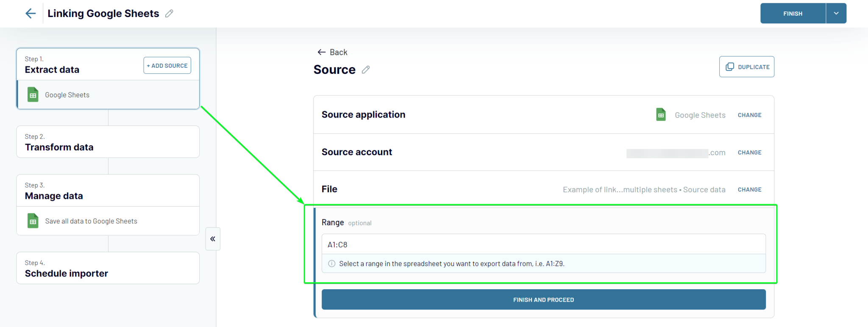Click the info icon under Range field

pos(332,263)
